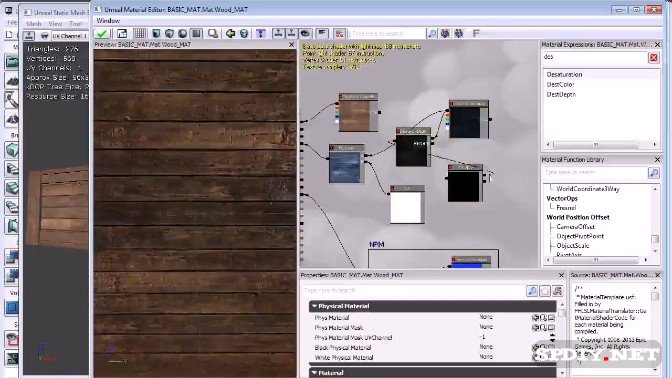Image resolution: width=672 pixels, height=378 pixels.
Task: Click the Home view toolbar icon
Action: (x=122, y=33)
